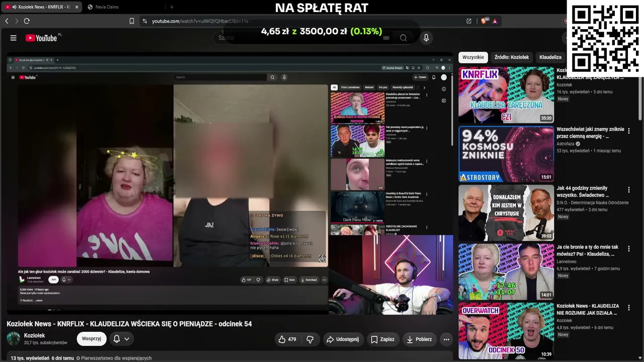View site information icon in the address bar
This screenshot has width=644, height=362.
point(145,21)
